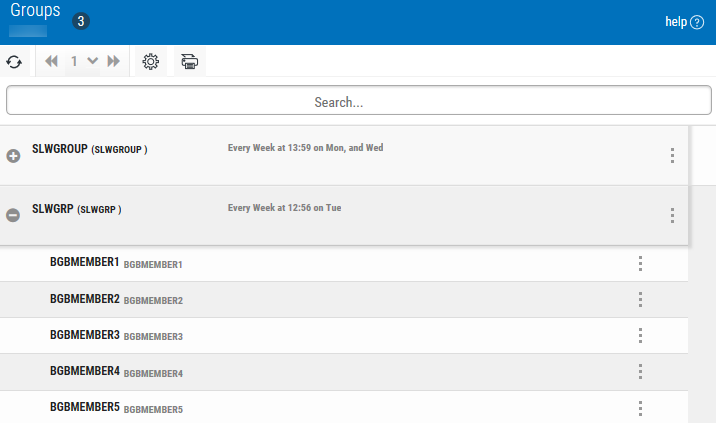Image resolution: width=716 pixels, height=423 pixels.
Task: Open SLWGRP row options menu
Action: coord(672,215)
